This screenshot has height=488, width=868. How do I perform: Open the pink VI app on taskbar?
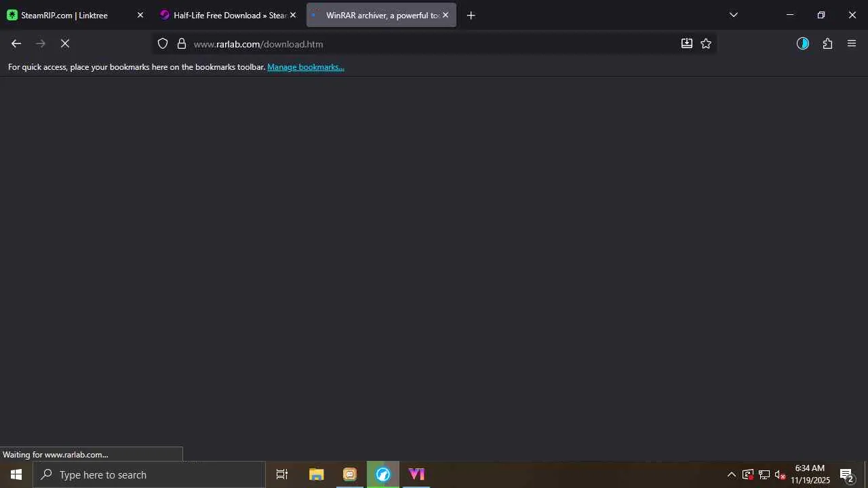416,474
